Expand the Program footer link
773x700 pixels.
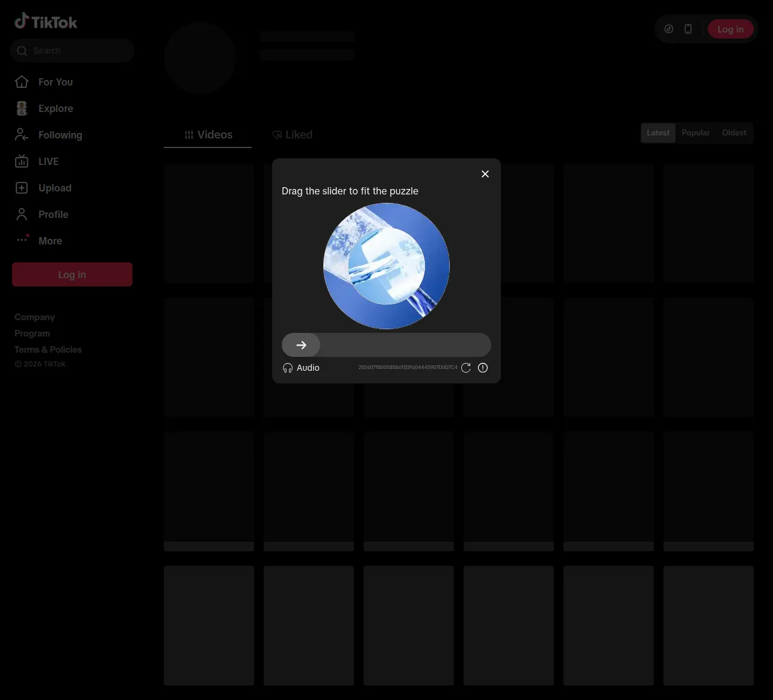point(32,333)
